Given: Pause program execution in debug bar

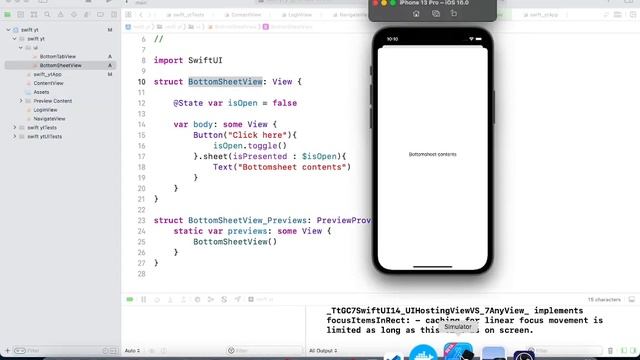Looking at the screenshot, I should pyautogui.click(x=144, y=300).
